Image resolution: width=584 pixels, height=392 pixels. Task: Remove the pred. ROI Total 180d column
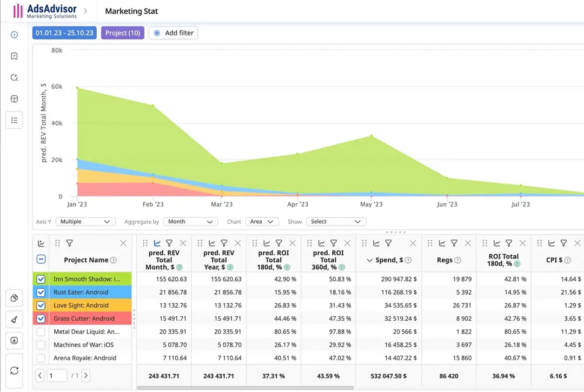[293, 243]
